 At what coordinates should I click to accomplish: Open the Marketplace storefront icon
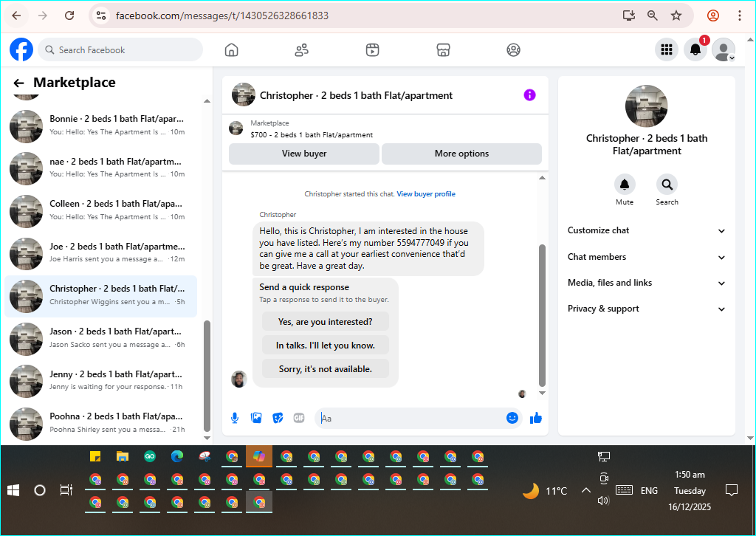[443, 49]
